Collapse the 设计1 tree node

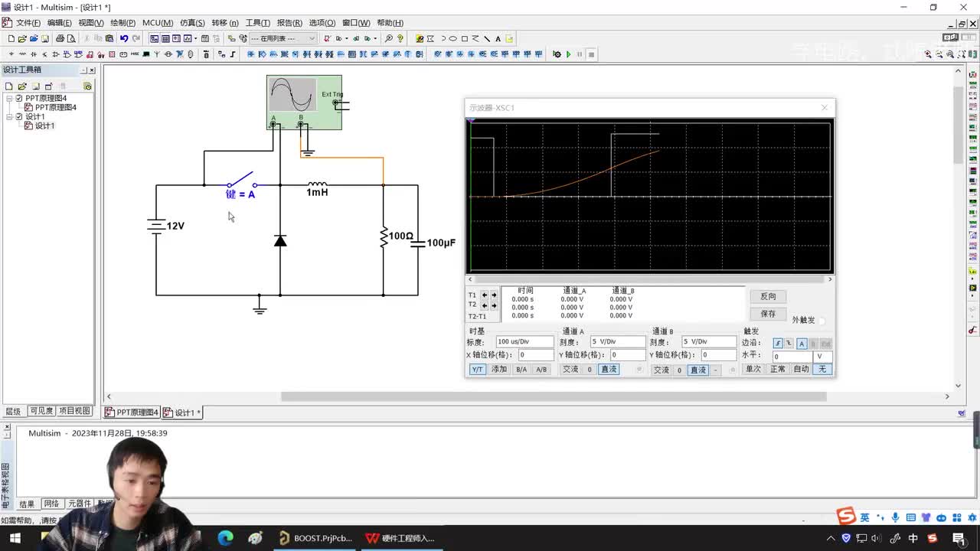(9, 117)
